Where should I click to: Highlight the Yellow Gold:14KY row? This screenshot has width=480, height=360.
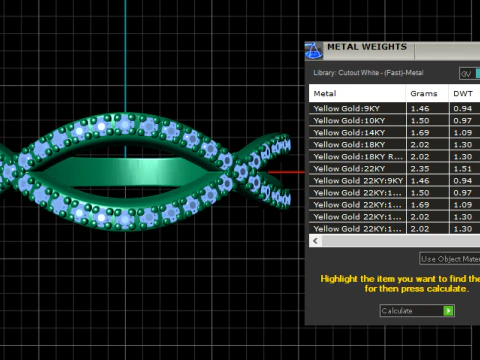394,132
